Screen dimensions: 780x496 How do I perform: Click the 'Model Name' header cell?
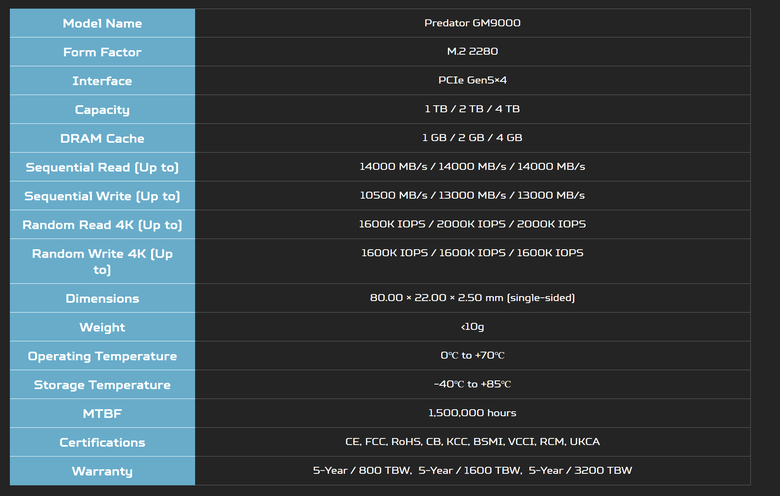pos(102,23)
